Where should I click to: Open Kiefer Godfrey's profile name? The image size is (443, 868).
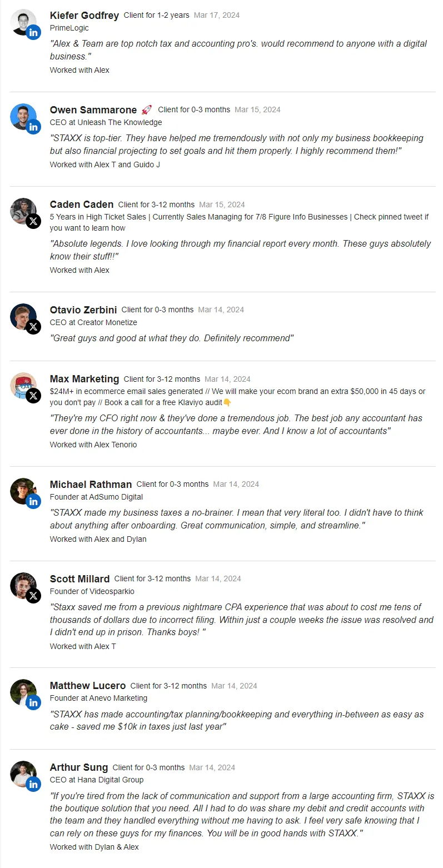click(x=84, y=16)
